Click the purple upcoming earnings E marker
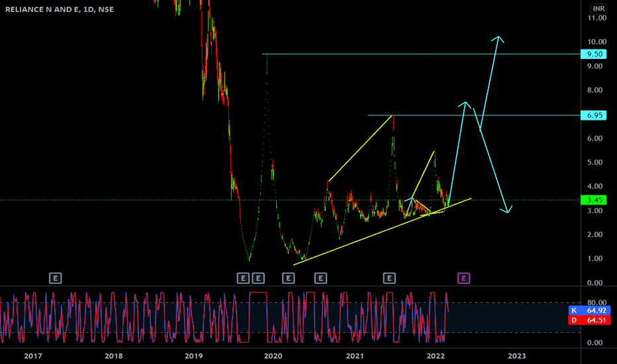This screenshot has width=617, height=364. [463, 278]
